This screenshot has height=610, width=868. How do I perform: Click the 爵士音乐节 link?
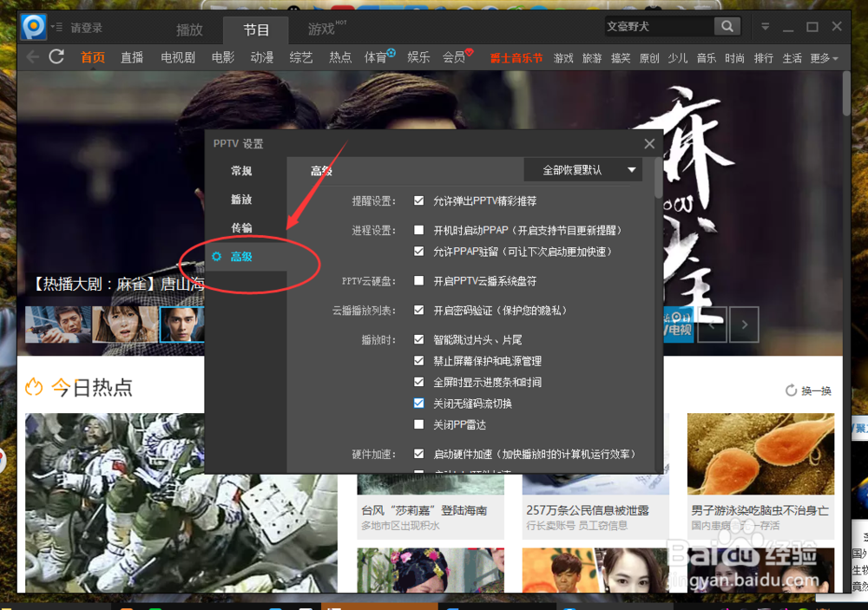[x=516, y=58]
